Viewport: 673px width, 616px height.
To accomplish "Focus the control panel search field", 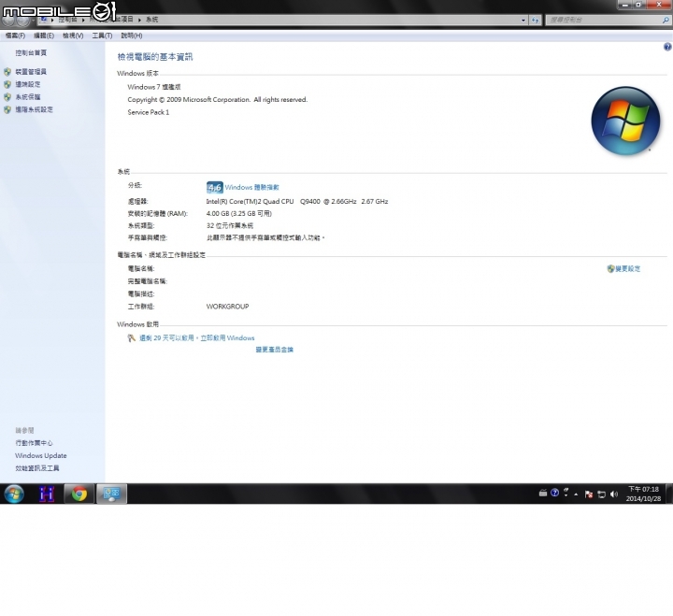I will click(608, 20).
